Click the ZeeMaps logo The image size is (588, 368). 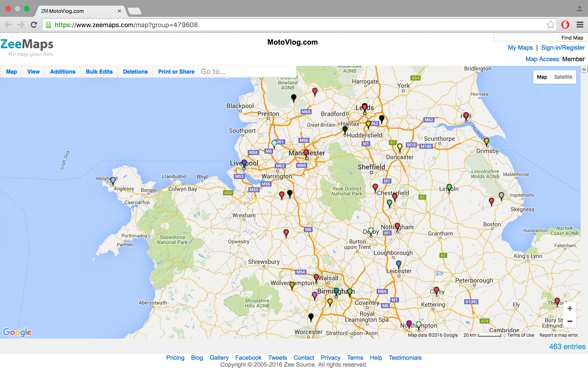point(27,47)
